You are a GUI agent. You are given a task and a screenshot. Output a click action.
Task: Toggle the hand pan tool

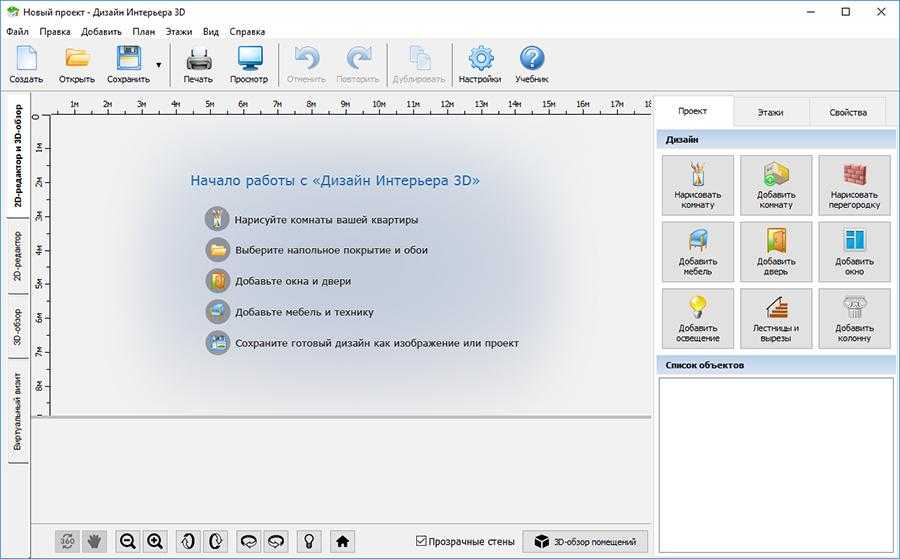click(95, 541)
